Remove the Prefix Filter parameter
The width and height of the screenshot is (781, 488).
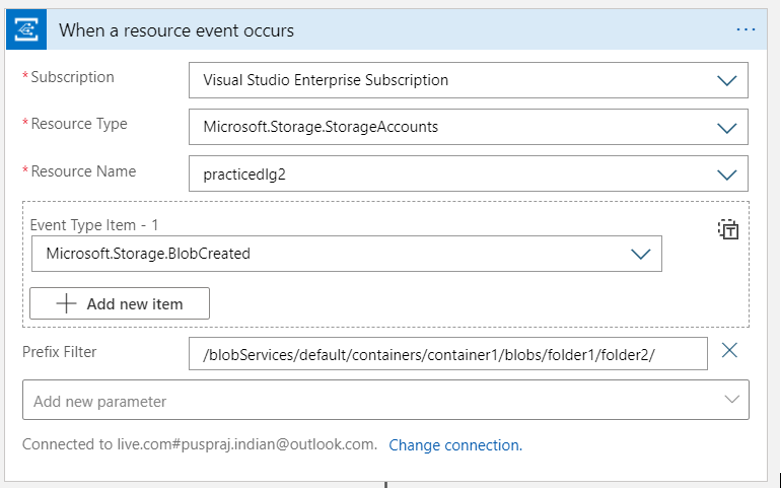coord(729,351)
